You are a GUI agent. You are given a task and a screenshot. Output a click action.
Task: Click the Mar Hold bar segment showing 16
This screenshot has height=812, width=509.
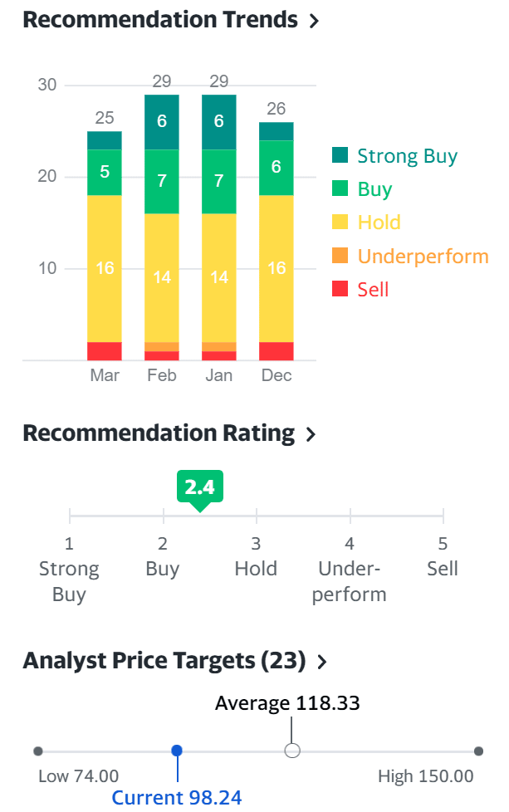pos(105,268)
